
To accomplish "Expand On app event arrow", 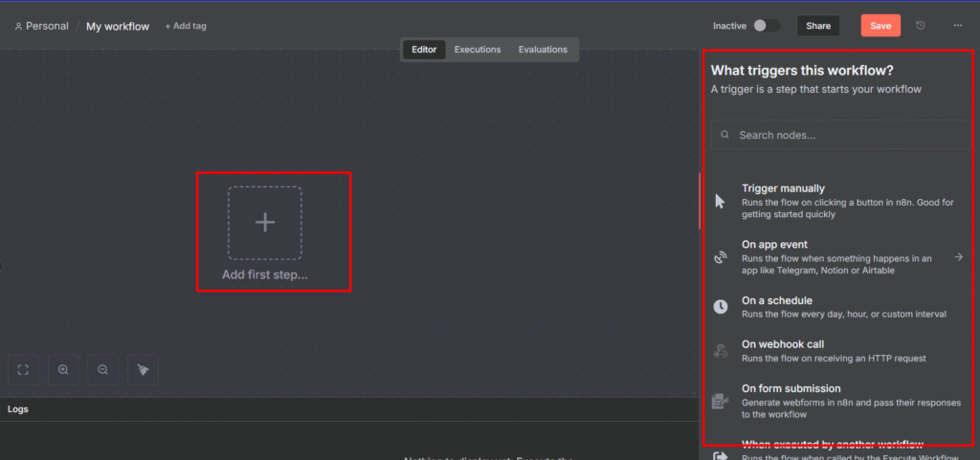I will pyautogui.click(x=958, y=257).
